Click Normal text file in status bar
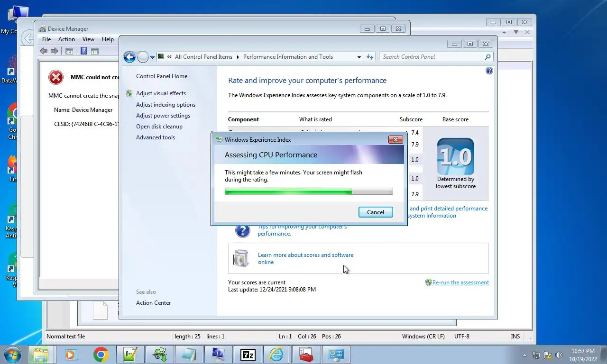607x364 pixels. pyautogui.click(x=66, y=337)
